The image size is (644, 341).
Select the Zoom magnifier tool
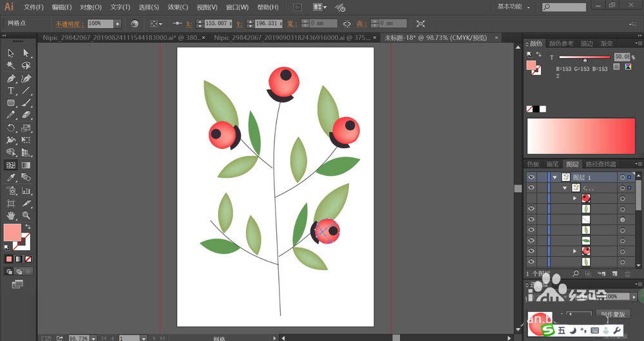(x=26, y=215)
